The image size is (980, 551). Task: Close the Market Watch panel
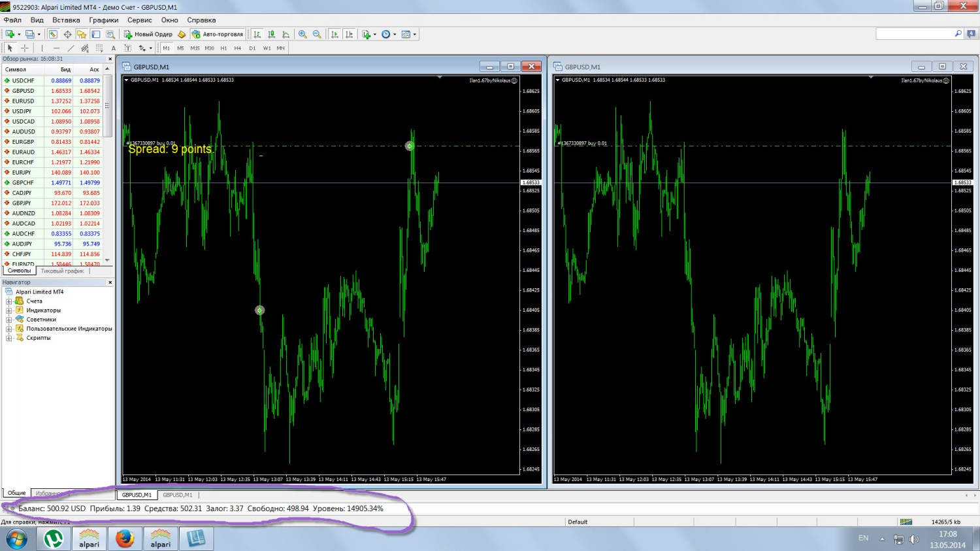click(x=110, y=59)
